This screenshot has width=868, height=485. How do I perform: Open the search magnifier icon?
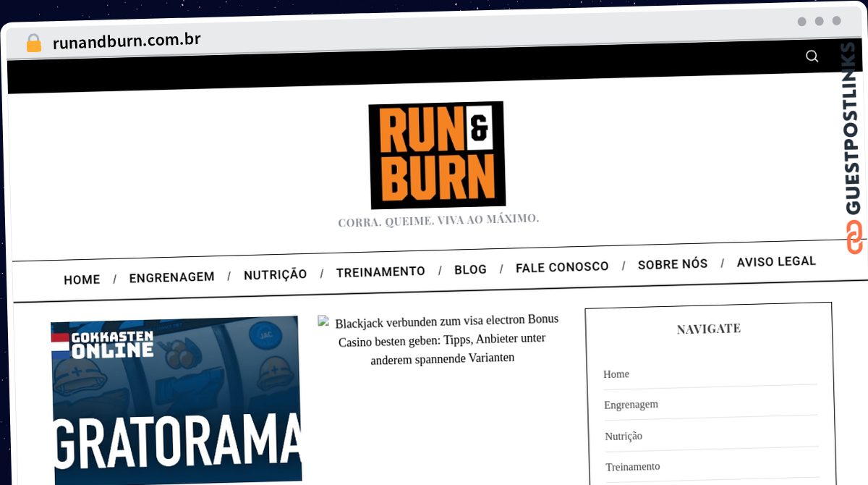[812, 56]
